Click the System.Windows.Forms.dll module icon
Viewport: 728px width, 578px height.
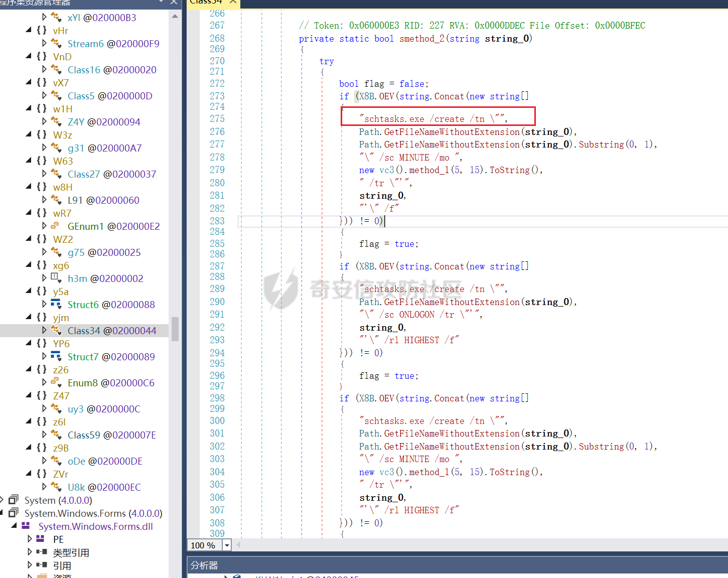tap(26, 525)
